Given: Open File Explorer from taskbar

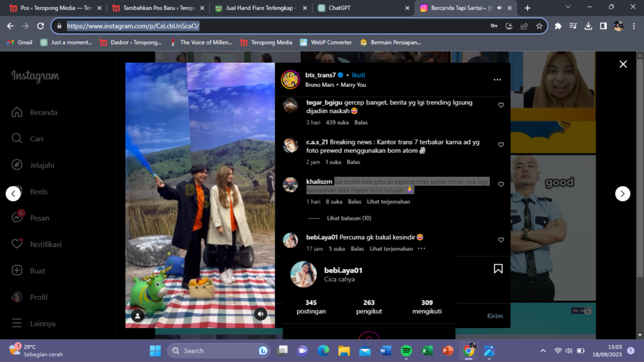Looking at the screenshot, I should point(344,351).
